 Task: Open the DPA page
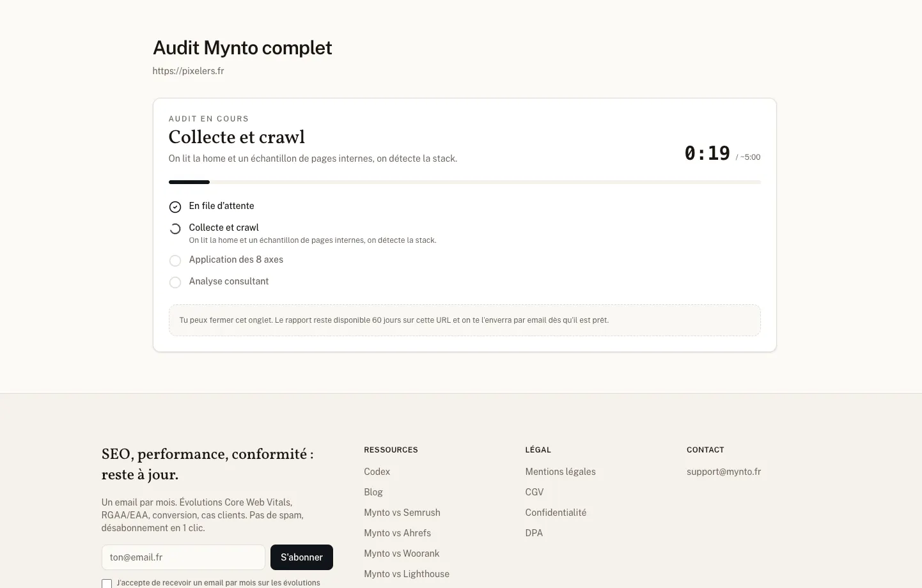coord(535,533)
